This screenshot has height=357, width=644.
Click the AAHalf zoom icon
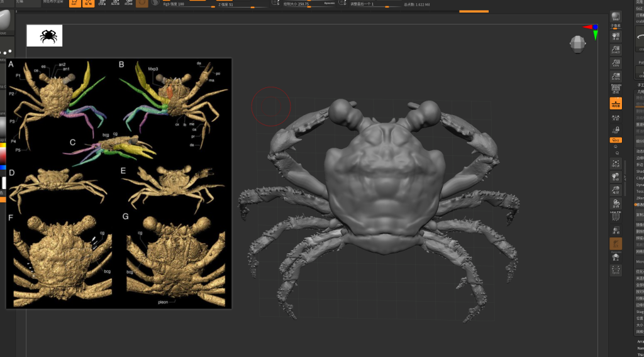tap(616, 76)
